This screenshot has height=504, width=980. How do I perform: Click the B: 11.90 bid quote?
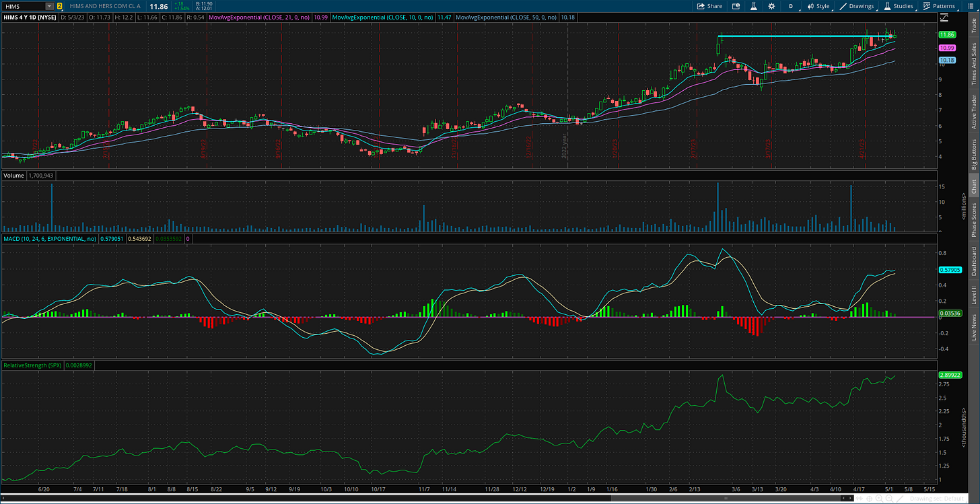click(204, 3)
